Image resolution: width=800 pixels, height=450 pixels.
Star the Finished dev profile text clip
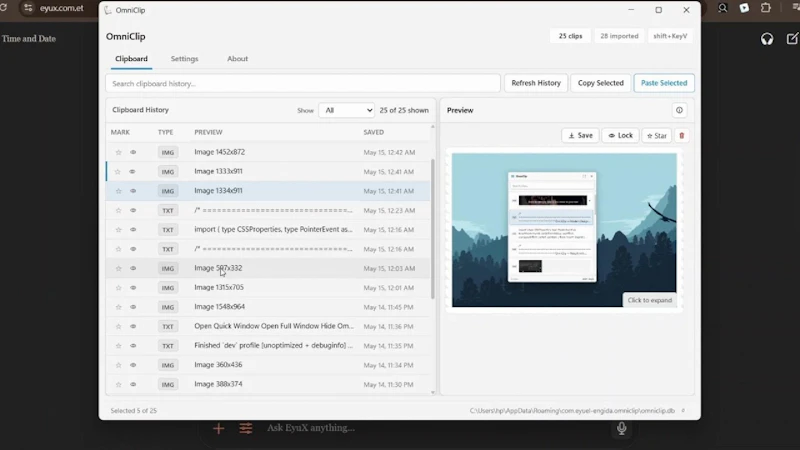118,346
